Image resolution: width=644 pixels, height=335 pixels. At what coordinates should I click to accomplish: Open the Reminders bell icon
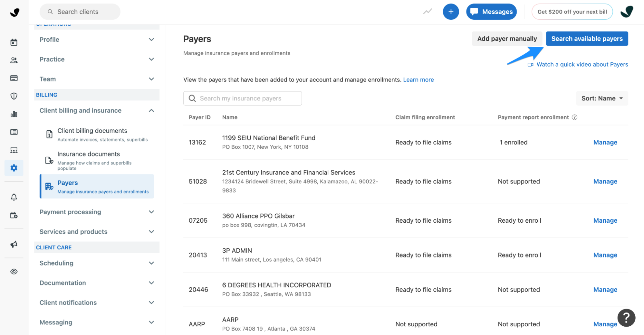(14, 197)
